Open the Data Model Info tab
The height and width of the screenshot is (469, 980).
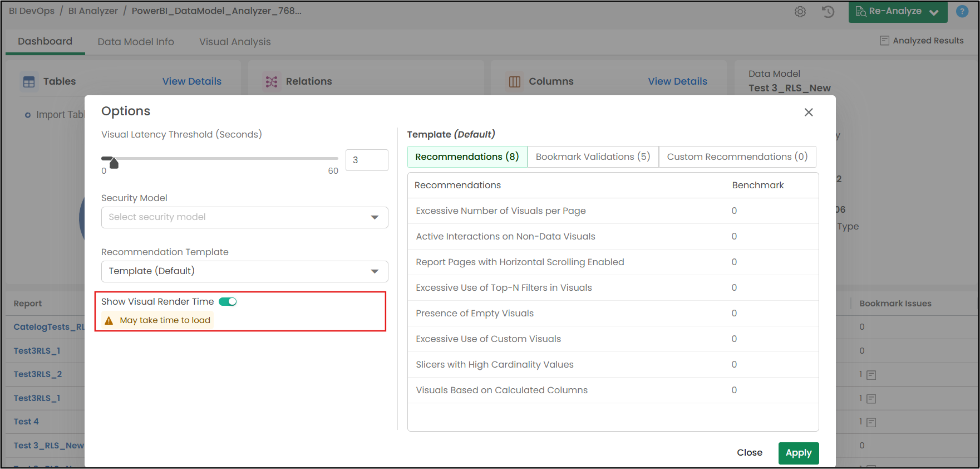point(136,42)
